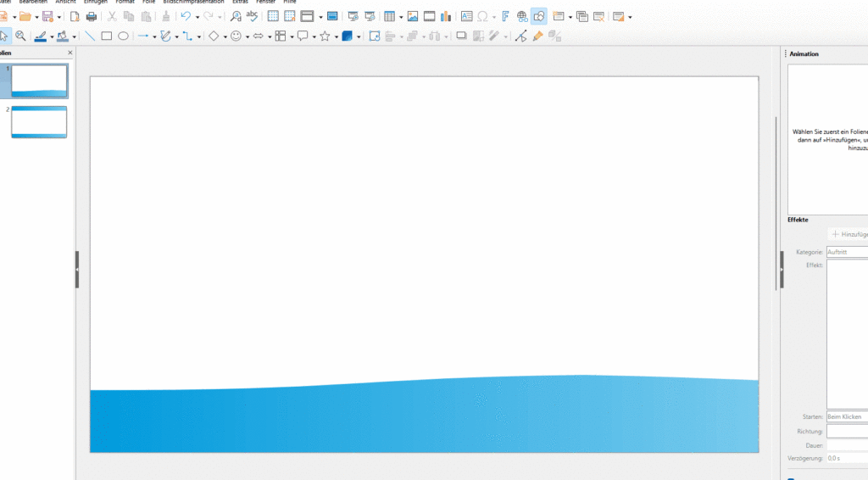
Task: Close the slide panel with X
Action: pos(70,53)
